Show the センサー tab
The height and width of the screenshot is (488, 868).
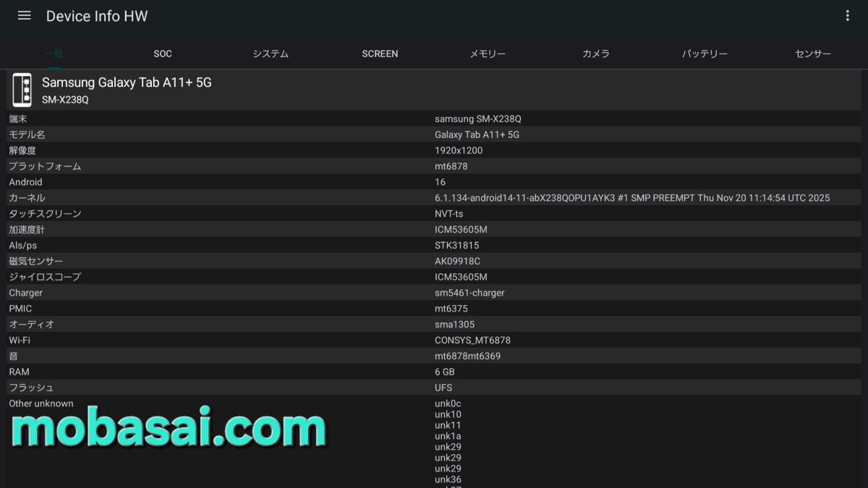pyautogui.click(x=813, y=53)
